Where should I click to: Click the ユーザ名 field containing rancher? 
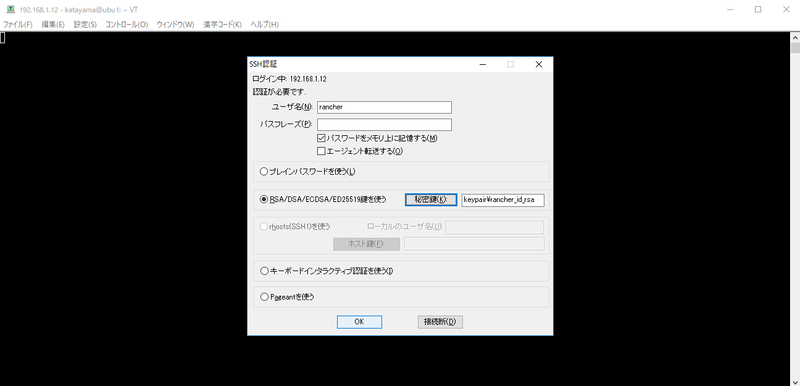[384, 107]
